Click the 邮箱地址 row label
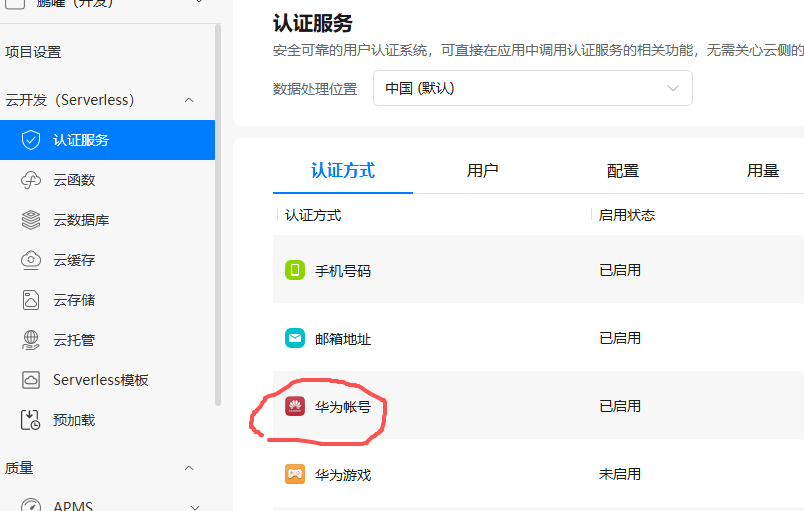Viewport: 804px width, 511px height. click(343, 338)
